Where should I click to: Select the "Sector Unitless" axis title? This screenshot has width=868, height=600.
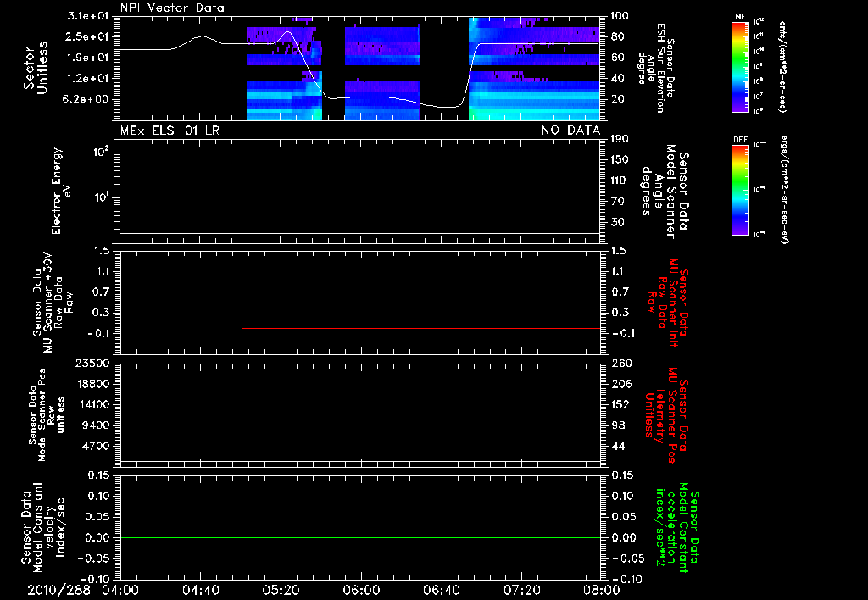click(35, 68)
